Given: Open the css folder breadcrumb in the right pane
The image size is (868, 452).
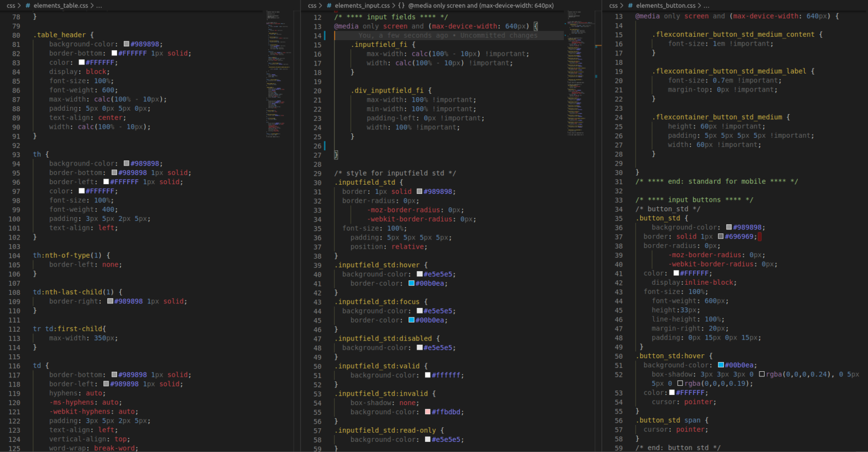Looking at the screenshot, I should click(x=615, y=5).
